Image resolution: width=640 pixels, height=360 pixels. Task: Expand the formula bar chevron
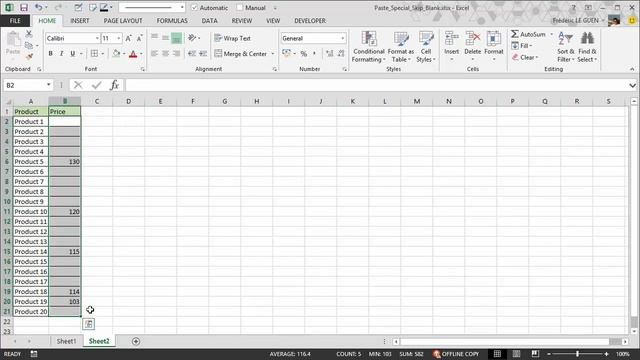(x=632, y=85)
